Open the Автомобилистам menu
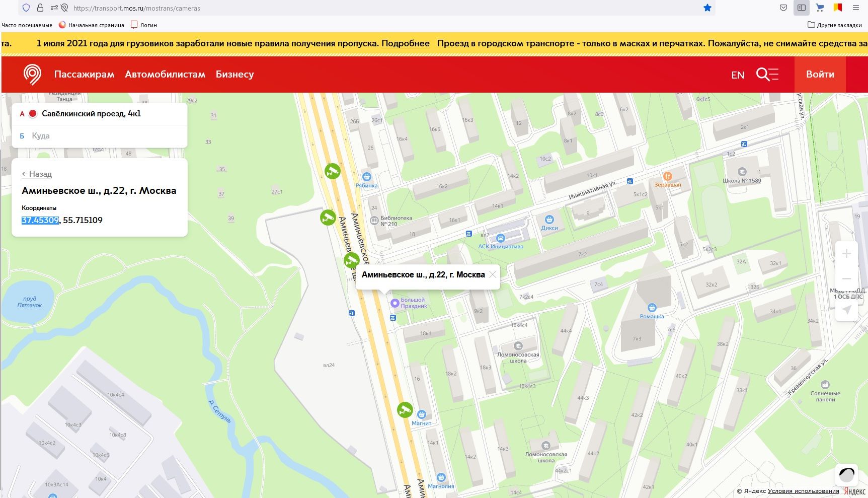This screenshot has width=868, height=498. (165, 75)
